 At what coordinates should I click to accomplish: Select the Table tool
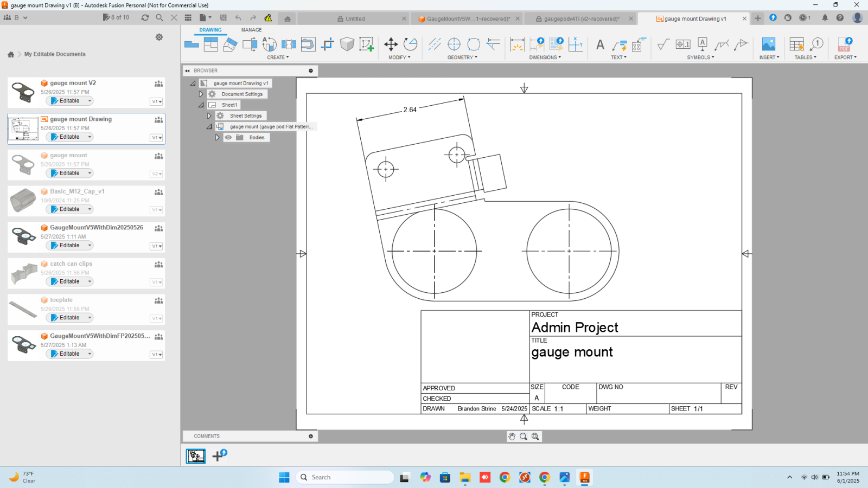pos(797,44)
